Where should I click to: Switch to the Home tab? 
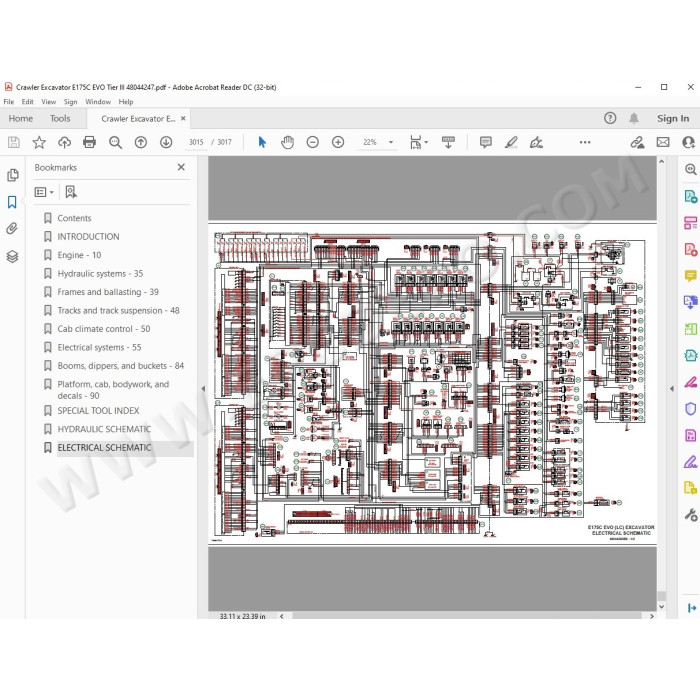coord(21,118)
